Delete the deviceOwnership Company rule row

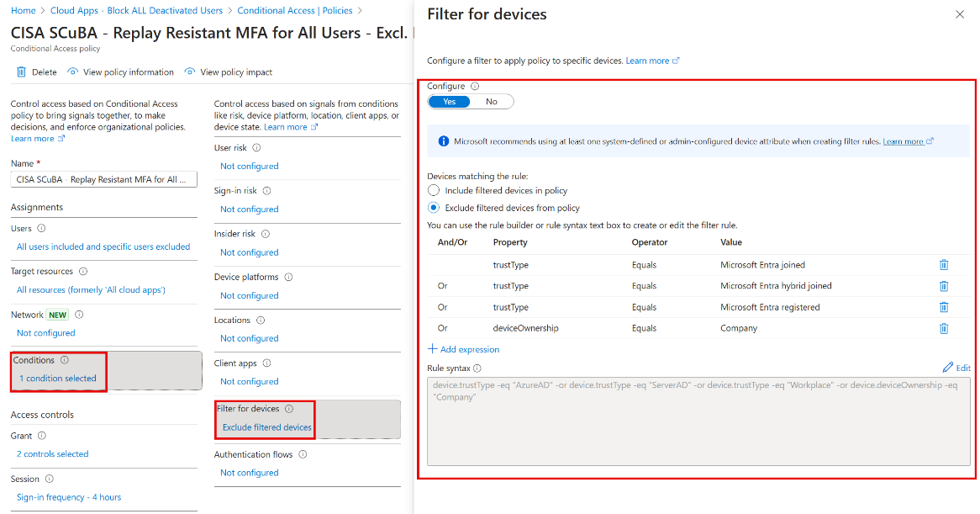[x=943, y=328]
